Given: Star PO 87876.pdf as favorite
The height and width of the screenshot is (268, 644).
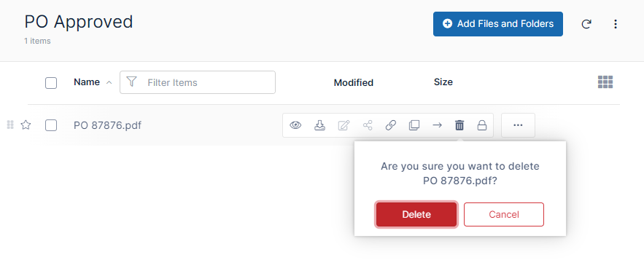Looking at the screenshot, I should coord(26,125).
